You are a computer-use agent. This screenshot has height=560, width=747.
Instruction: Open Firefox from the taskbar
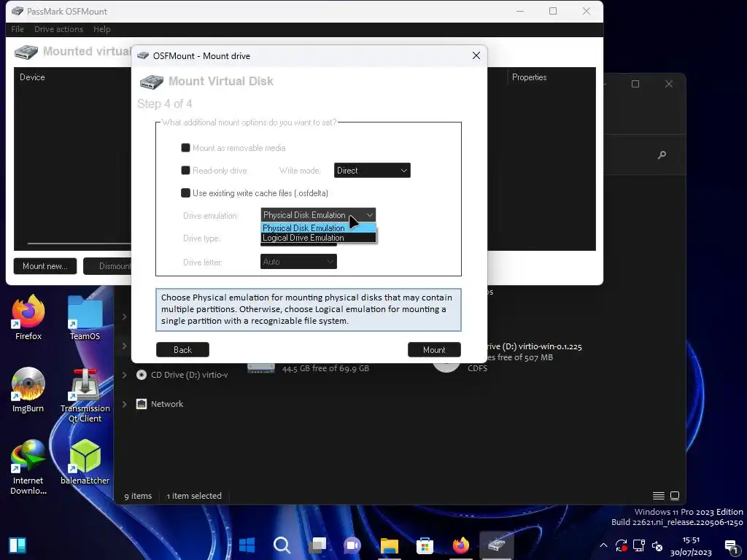(461, 545)
